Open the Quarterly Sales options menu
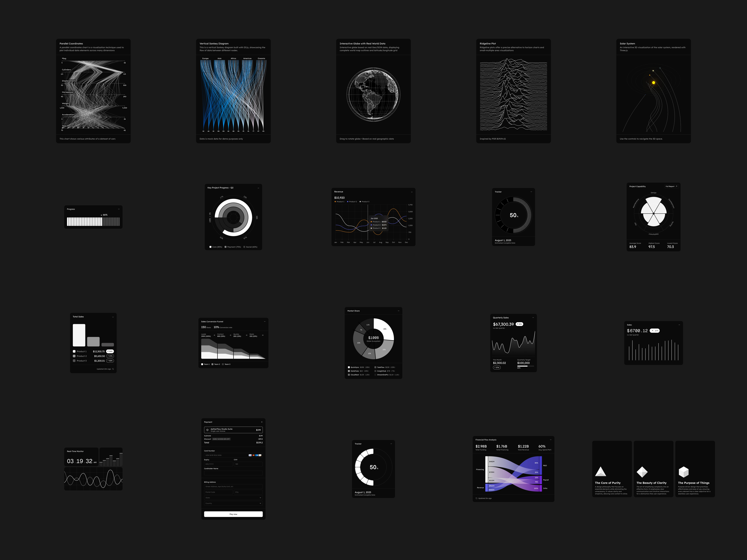The image size is (747, 560). pyautogui.click(x=533, y=318)
